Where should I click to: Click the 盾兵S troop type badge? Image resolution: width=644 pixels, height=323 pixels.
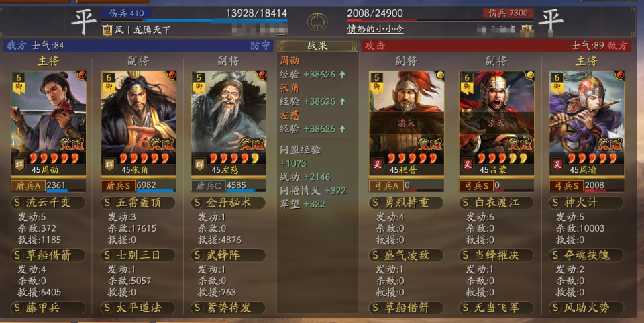[x=118, y=186]
